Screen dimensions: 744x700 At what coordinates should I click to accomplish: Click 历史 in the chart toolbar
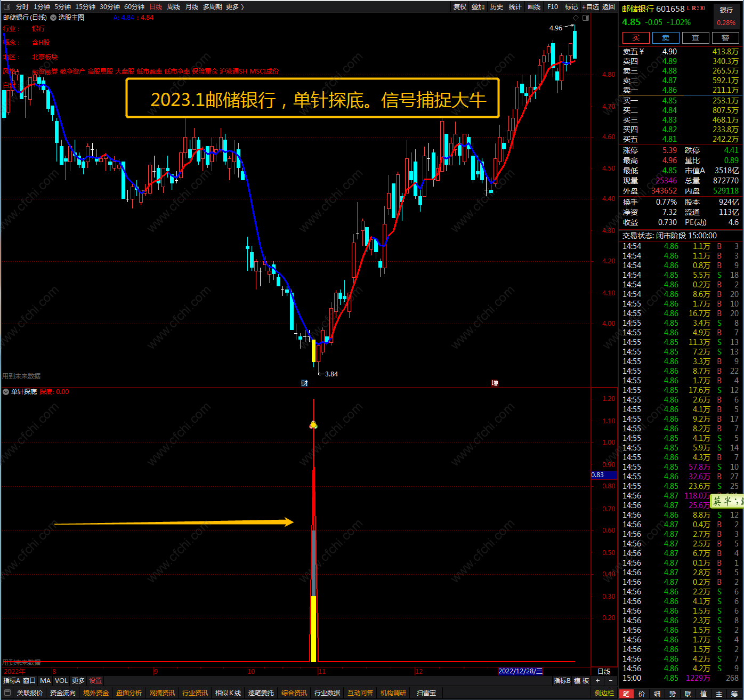tap(497, 7)
